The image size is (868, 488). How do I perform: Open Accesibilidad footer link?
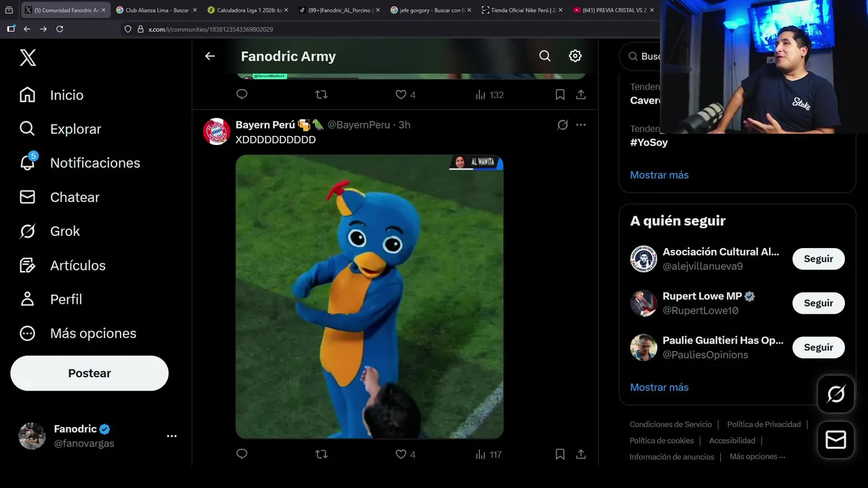[x=732, y=441]
